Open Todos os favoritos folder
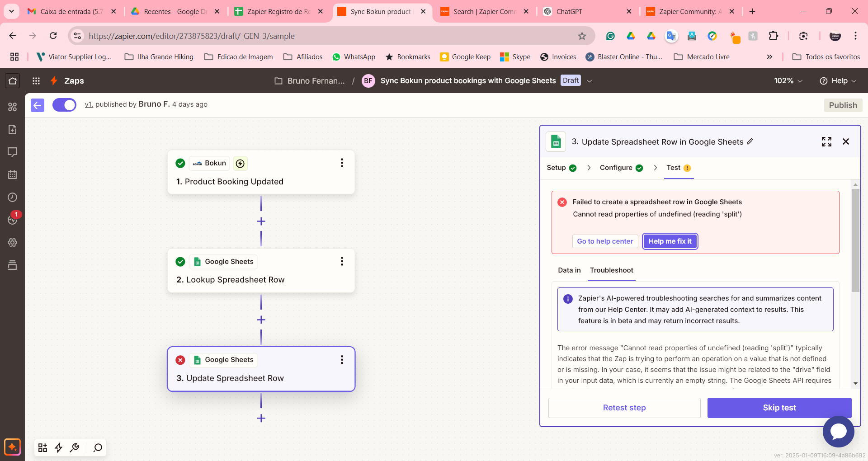The image size is (868, 461). (826, 57)
